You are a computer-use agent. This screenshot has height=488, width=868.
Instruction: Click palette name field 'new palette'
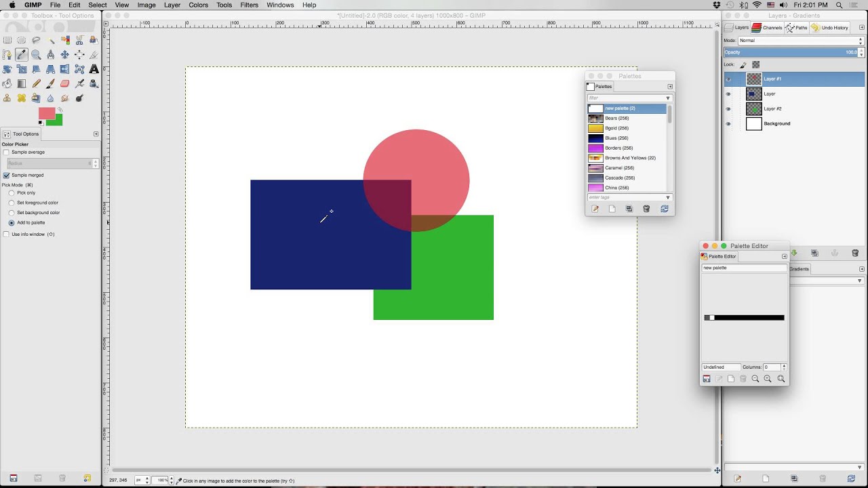pos(745,268)
